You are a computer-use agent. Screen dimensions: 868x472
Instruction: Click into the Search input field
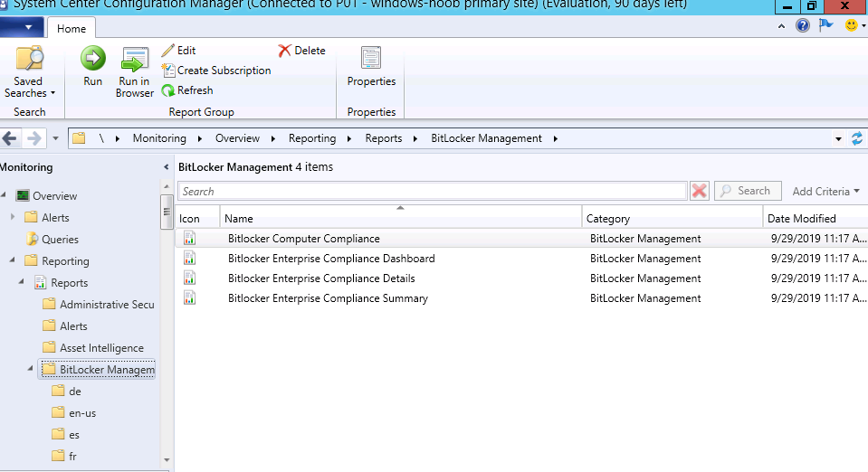(433, 191)
